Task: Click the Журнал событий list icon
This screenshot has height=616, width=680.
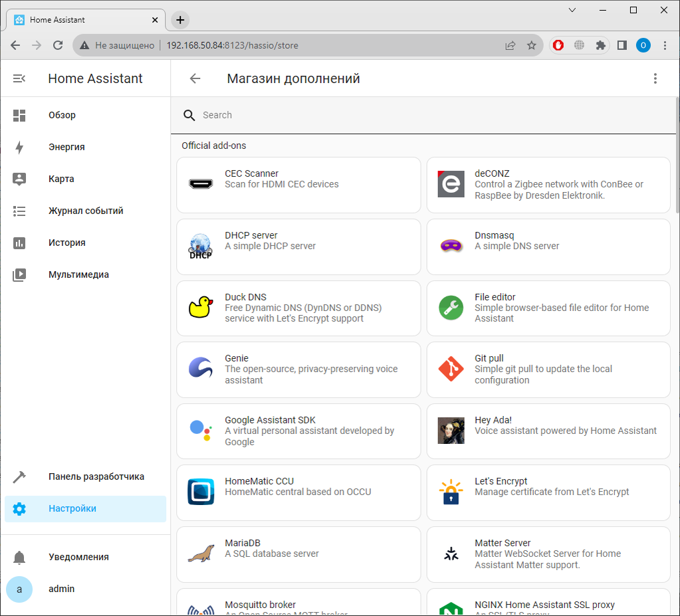Action: [19, 211]
